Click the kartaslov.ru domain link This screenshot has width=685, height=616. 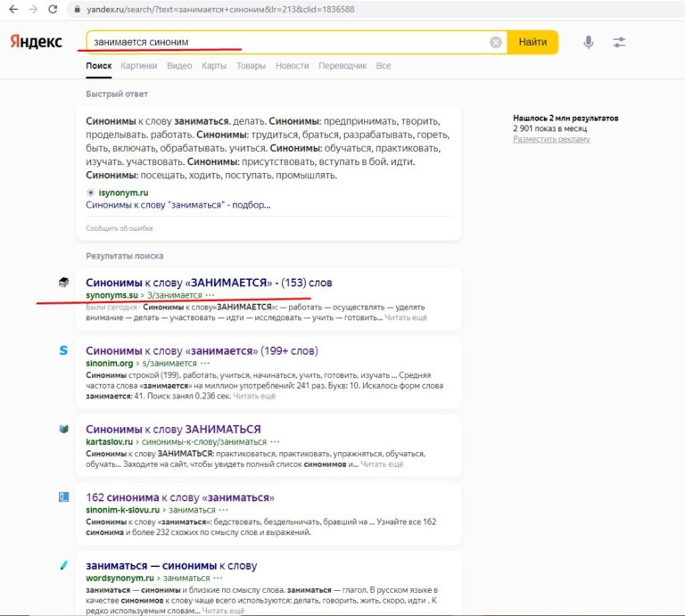click(x=109, y=442)
